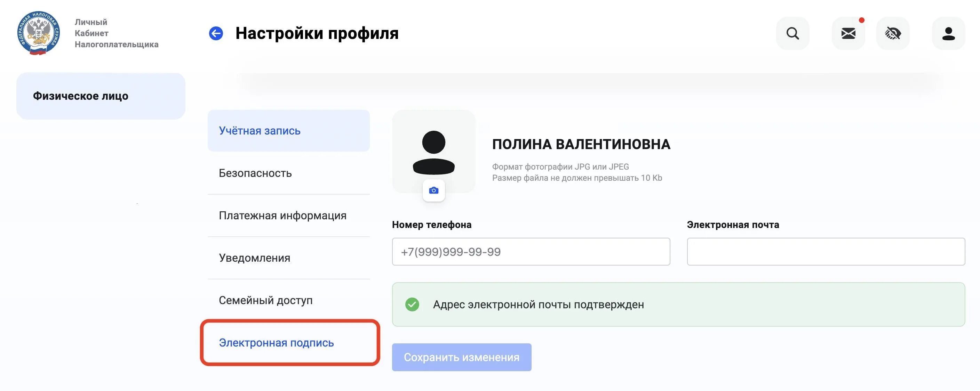
Task: Open search via magnifier icon
Action: pyautogui.click(x=792, y=33)
